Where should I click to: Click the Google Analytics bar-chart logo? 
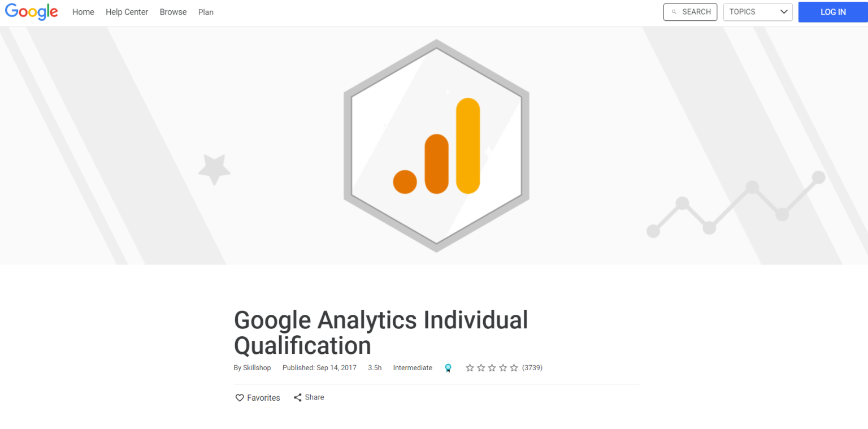tap(436, 145)
